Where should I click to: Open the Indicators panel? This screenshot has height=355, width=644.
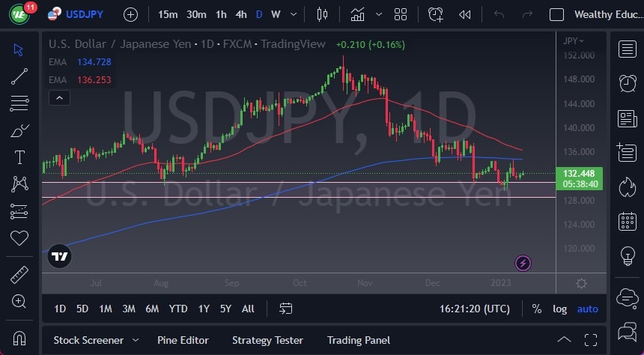[x=358, y=14]
